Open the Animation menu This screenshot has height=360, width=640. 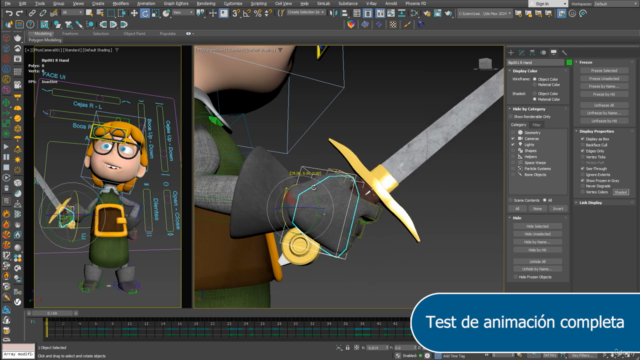click(146, 4)
